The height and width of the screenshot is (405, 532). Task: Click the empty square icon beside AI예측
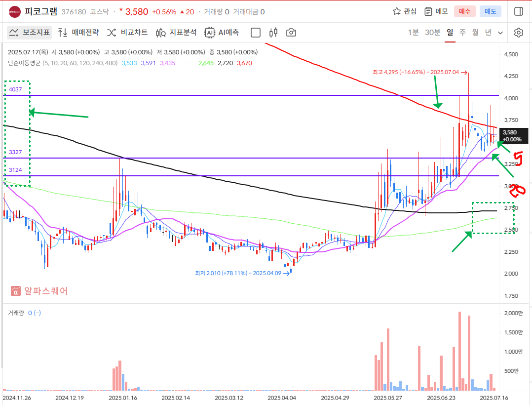pos(256,33)
